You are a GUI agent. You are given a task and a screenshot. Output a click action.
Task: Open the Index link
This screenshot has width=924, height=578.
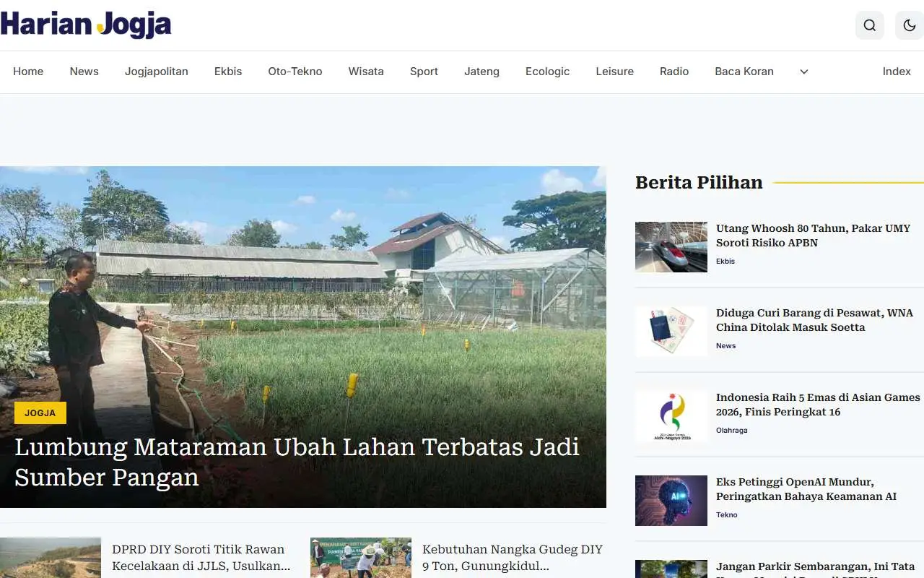pos(897,72)
